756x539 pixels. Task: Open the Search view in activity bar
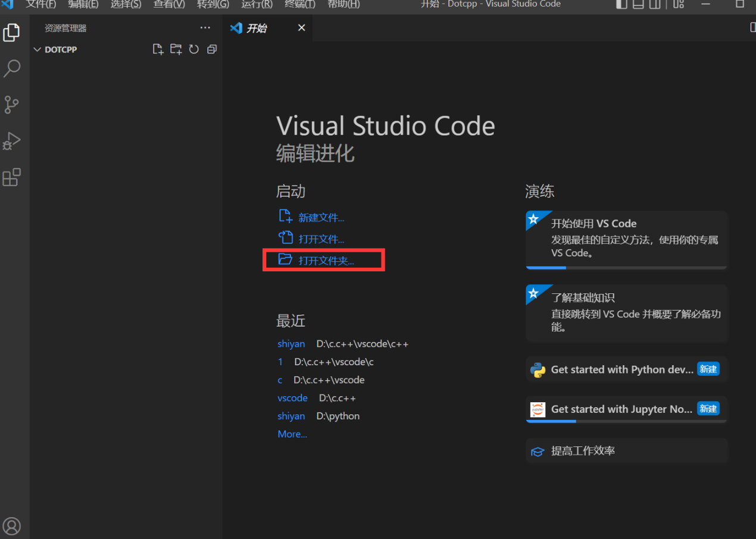[12, 68]
